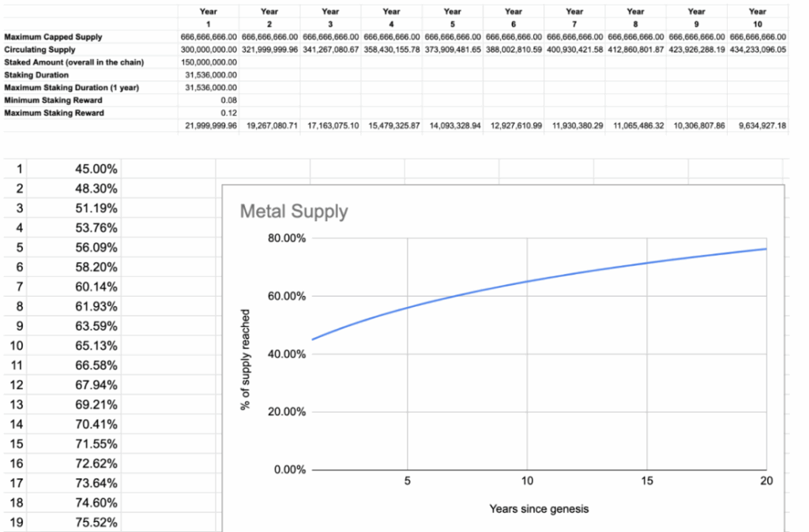809x532 pixels.
Task: Select the "Maximum Capped Supply" row label
Action: tap(53, 37)
